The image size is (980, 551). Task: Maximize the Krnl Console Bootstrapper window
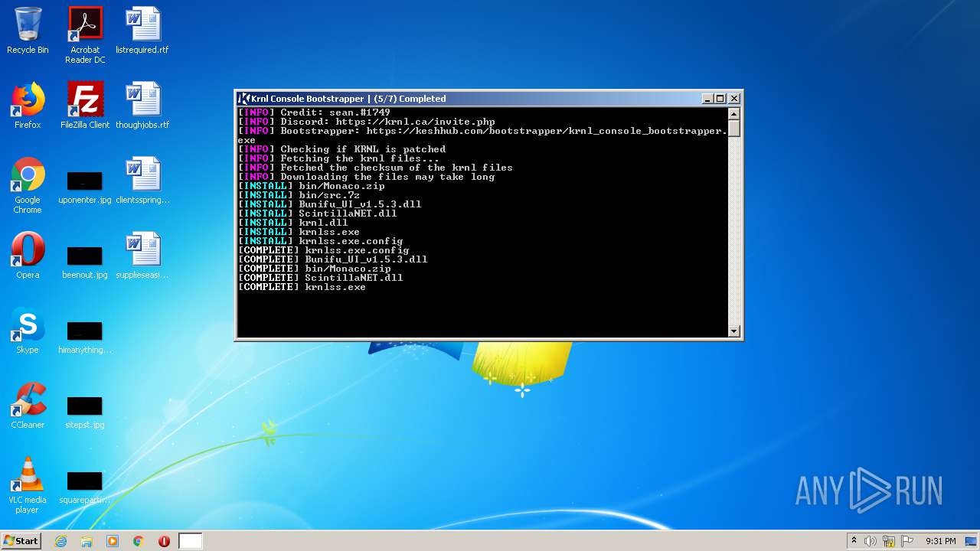(x=720, y=99)
